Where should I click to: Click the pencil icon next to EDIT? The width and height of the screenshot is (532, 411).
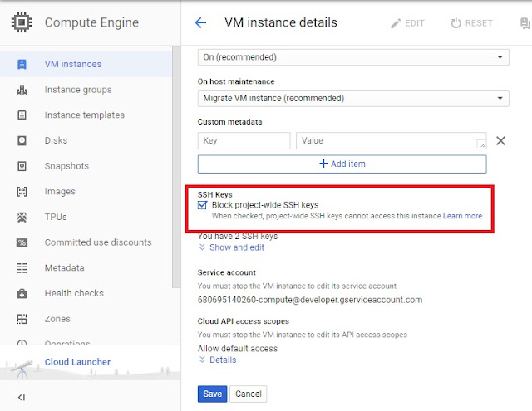click(x=396, y=23)
